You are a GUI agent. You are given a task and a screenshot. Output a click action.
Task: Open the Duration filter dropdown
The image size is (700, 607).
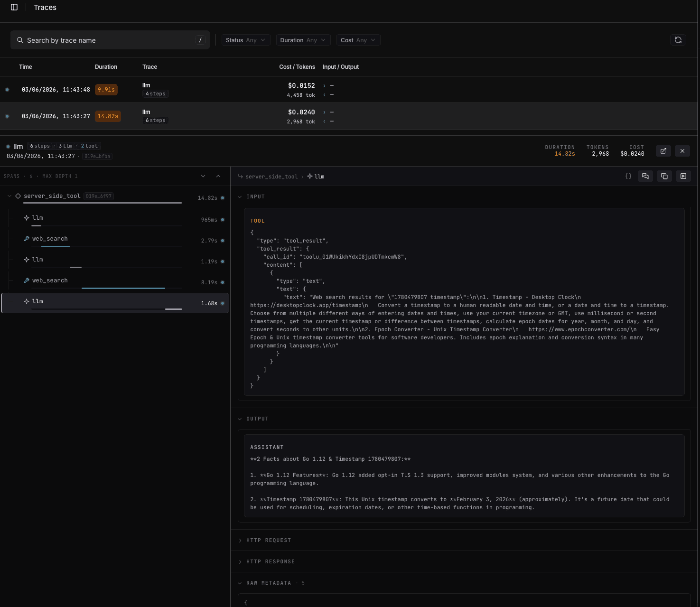pos(303,40)
